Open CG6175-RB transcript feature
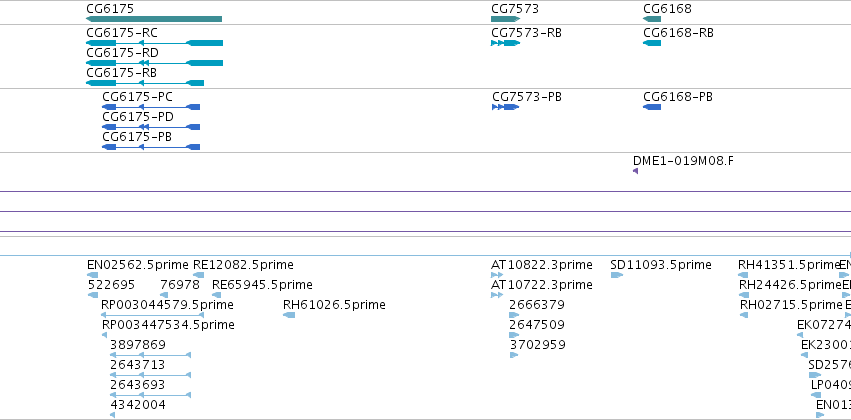Image resolution: width=851 pixels, height=420 pixels. tap(145, 83)
